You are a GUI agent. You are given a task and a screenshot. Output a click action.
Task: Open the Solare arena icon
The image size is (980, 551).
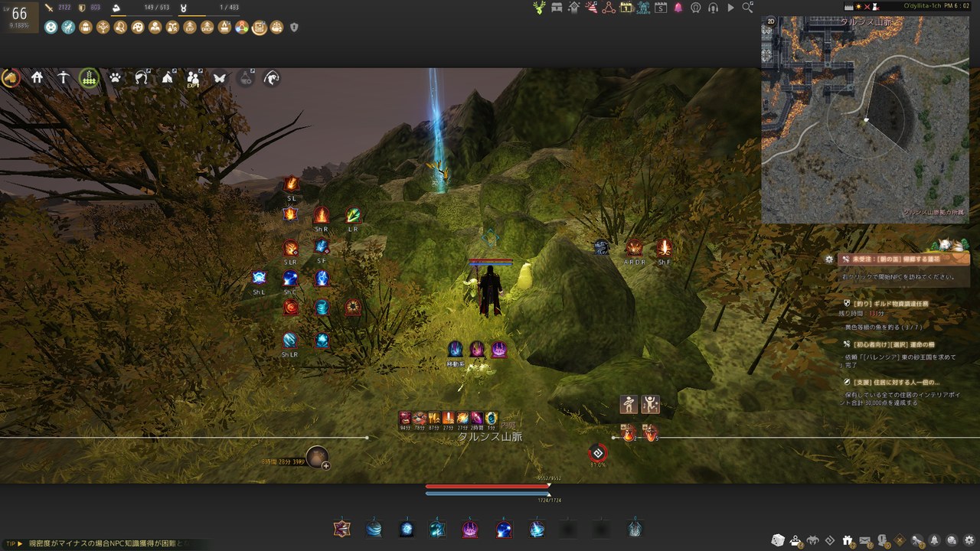point(643,8)
